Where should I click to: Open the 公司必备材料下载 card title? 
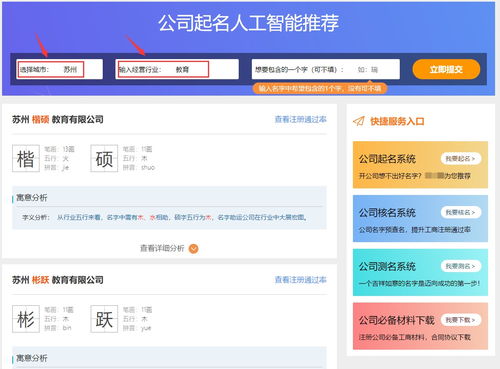397,320
